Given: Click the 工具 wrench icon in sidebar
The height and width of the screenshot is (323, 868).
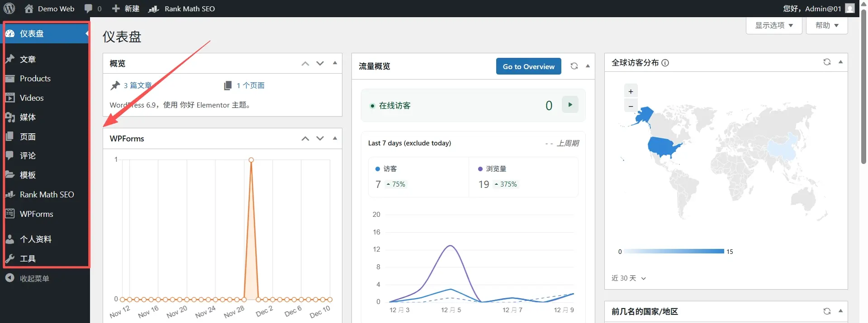Looking at the screenshot, I should [10, 258].
